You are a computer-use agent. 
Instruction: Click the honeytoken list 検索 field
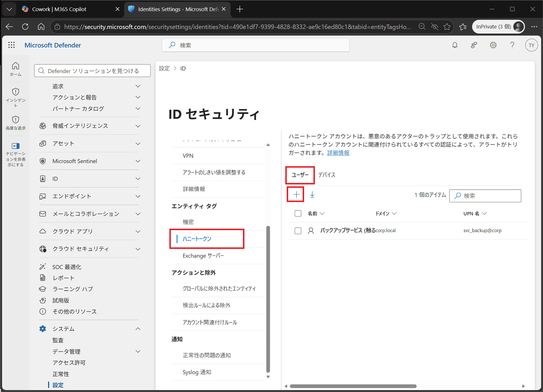(485, 196)
